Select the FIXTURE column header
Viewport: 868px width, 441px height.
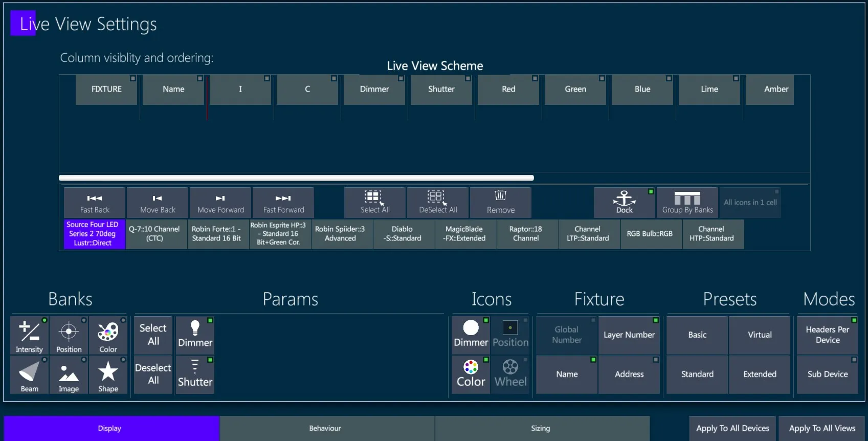tap(106, 90)
